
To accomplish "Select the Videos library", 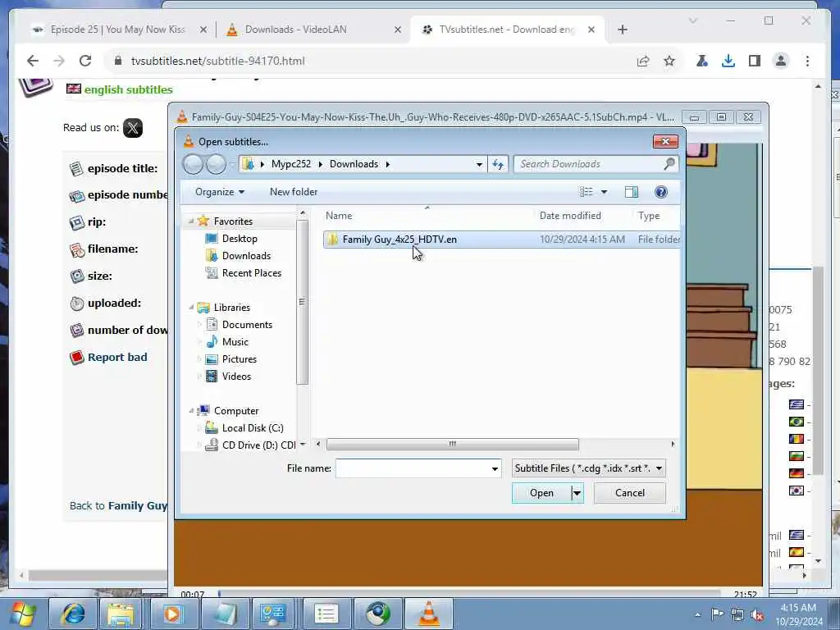I will tap(236, 376).
